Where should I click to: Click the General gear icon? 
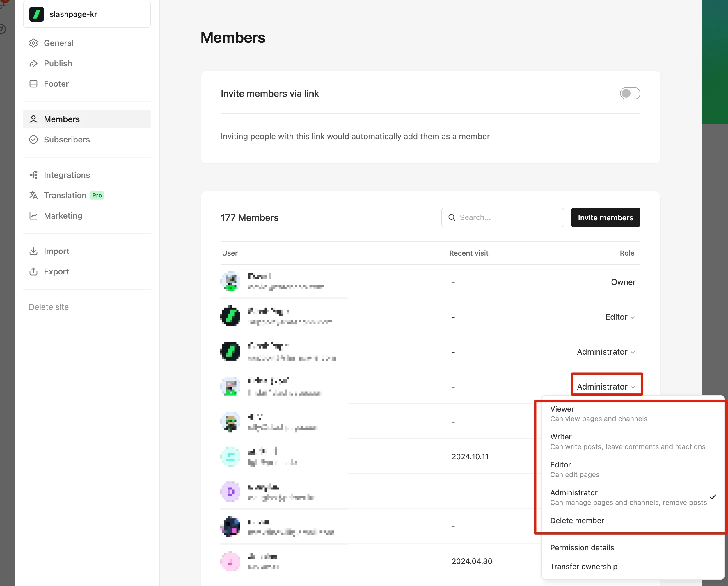tap(33, 43)
